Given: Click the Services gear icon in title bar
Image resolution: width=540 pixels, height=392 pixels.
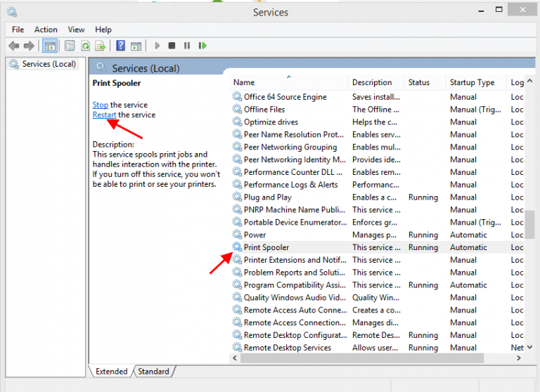Looking at the screenshot, I should [12, 12].
